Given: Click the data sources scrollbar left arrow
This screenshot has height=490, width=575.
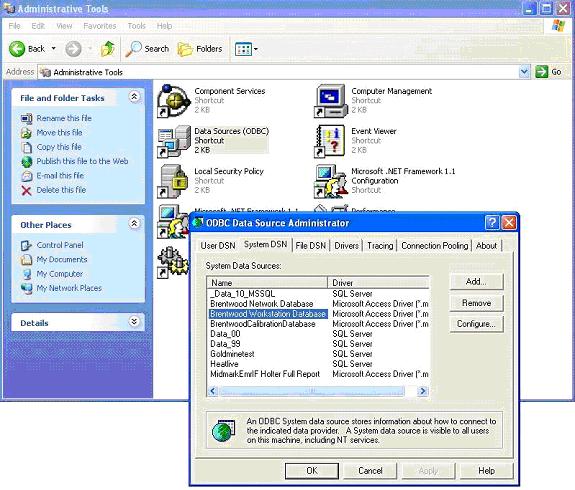Looking at the screenshot, I should pyautogui.click(x=213, y=391).
